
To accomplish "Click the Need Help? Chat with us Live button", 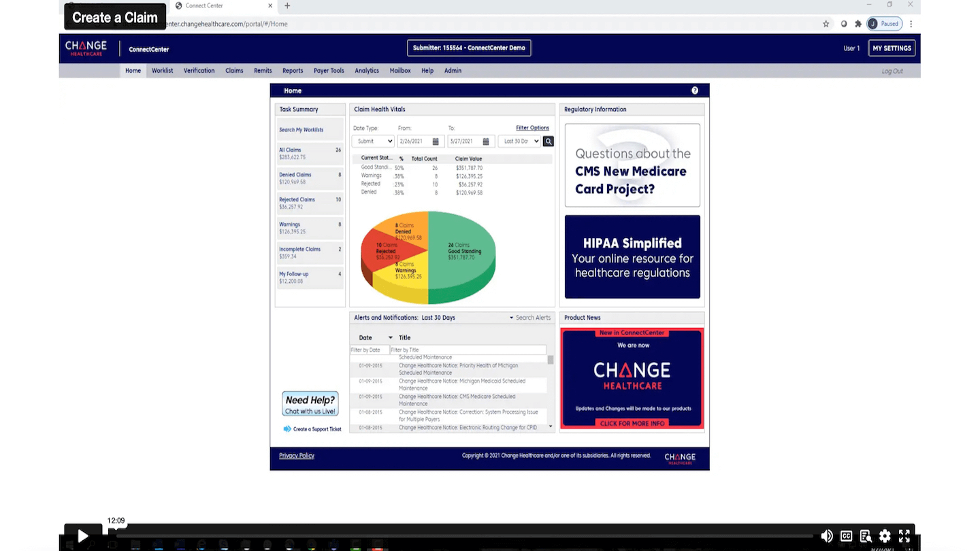I will point(310,404).
